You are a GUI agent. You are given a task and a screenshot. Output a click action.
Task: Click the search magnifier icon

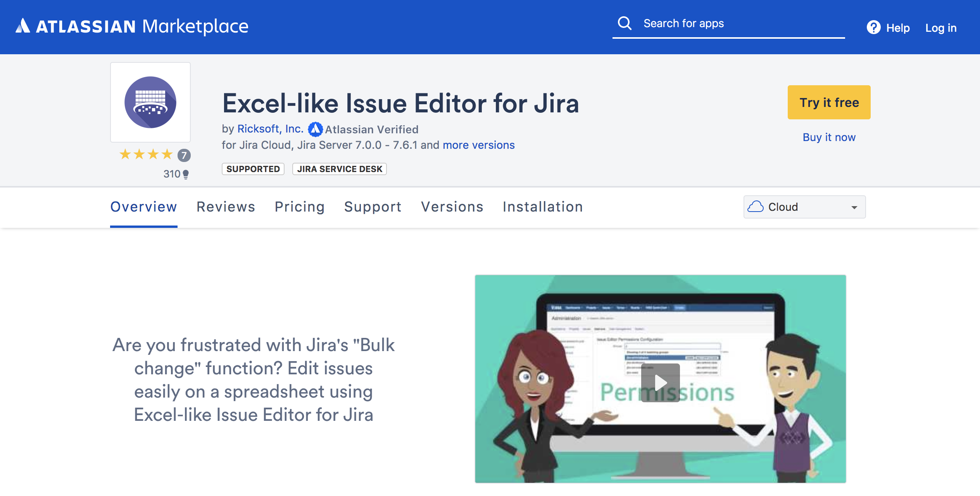click(625, 23)
